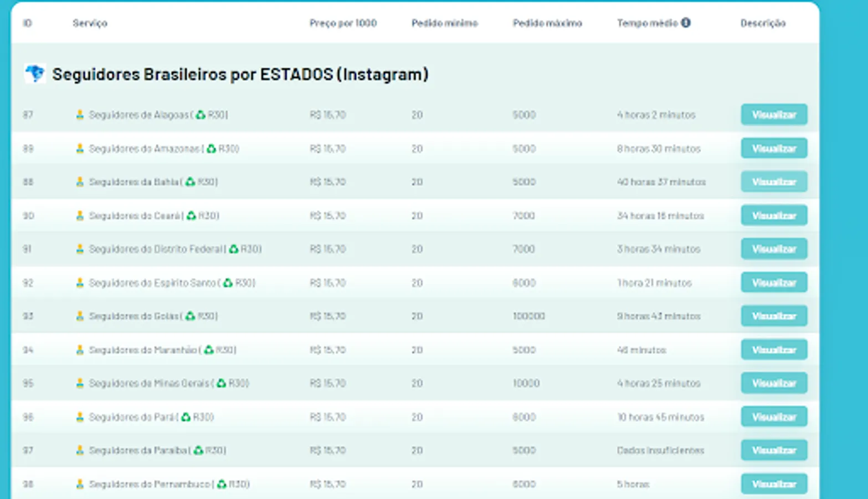This screenshot has width=868, height=499.
Task: Click the user icon on Seguidores do Maranhão row
Action: 80,350
